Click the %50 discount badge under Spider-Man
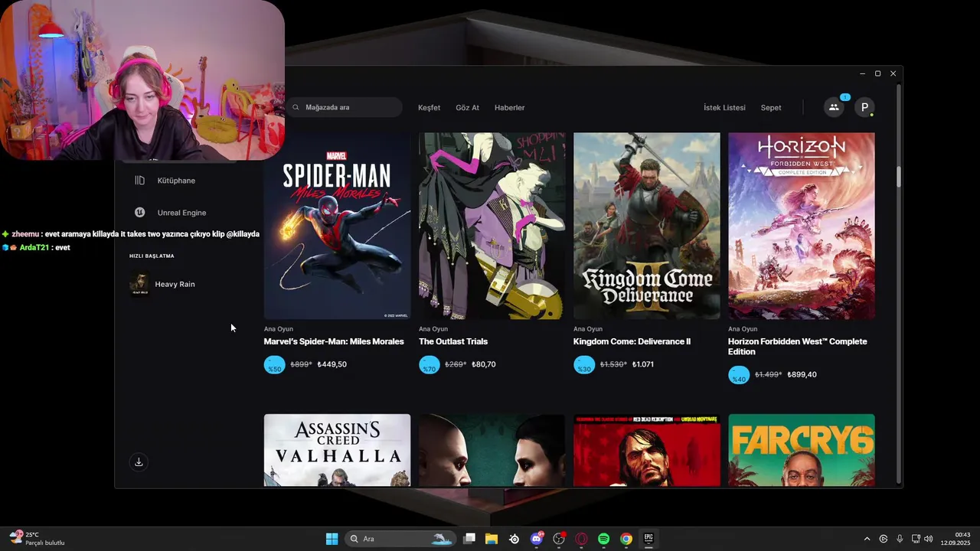The image size is (980, 551). pyautogui.click(x=274, y=365)
